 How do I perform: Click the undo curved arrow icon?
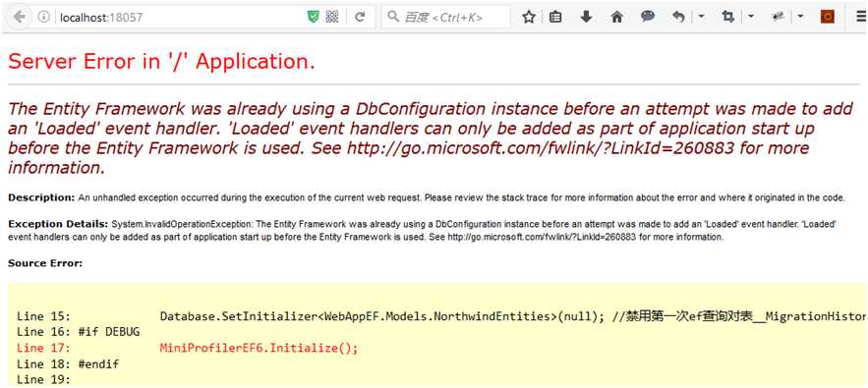678,17
